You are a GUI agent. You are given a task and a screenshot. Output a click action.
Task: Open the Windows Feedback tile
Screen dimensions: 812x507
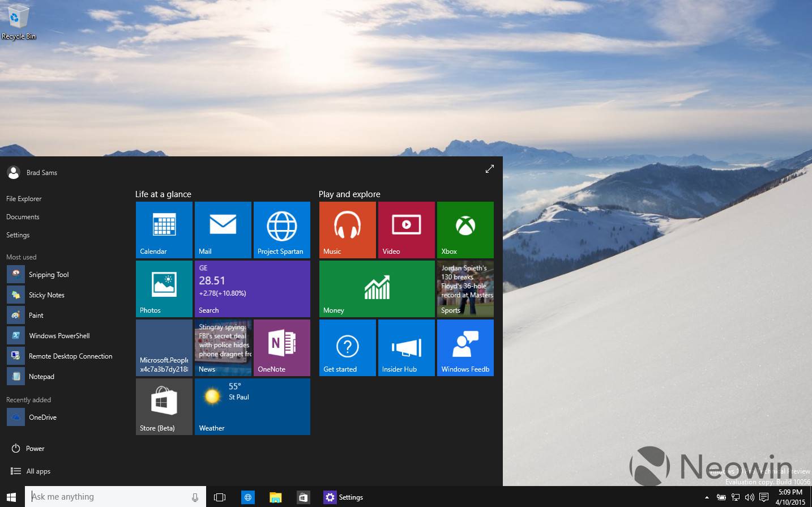pyautogui.click(x=465, y=348)
